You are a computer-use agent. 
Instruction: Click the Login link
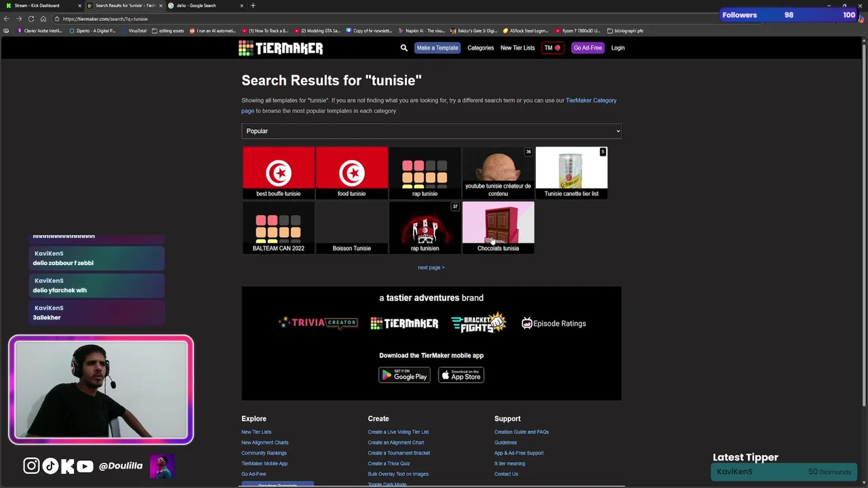coord(618,48)
